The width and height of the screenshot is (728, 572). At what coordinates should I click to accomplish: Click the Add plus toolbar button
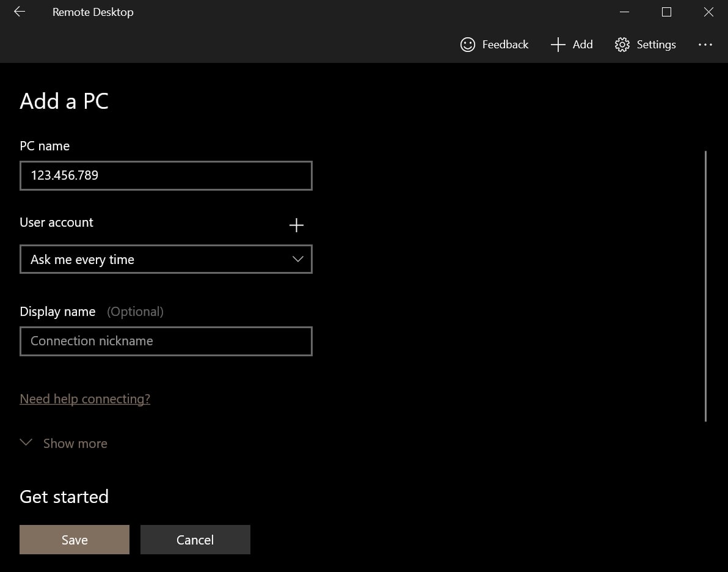(572, 45)
